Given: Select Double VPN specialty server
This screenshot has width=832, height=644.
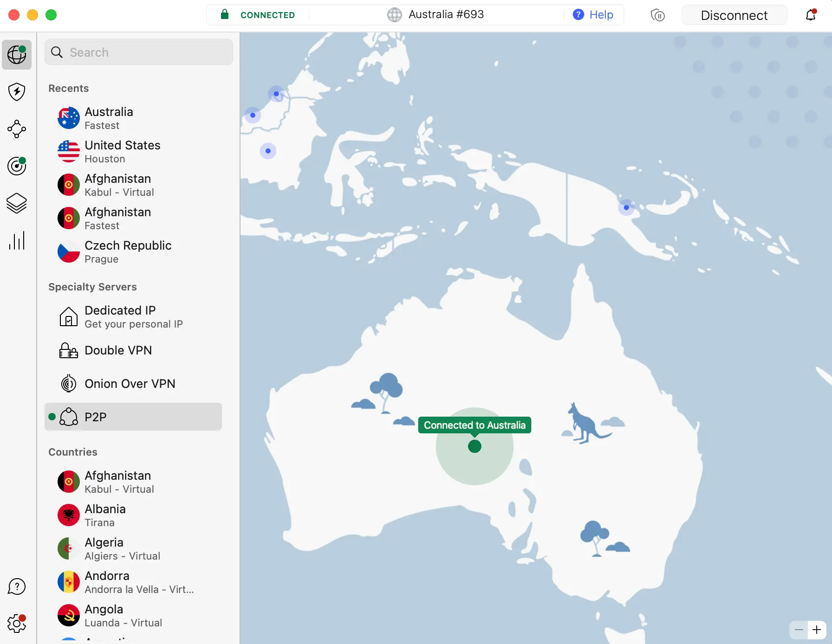Looking at the screenshot, I should 133,350.
